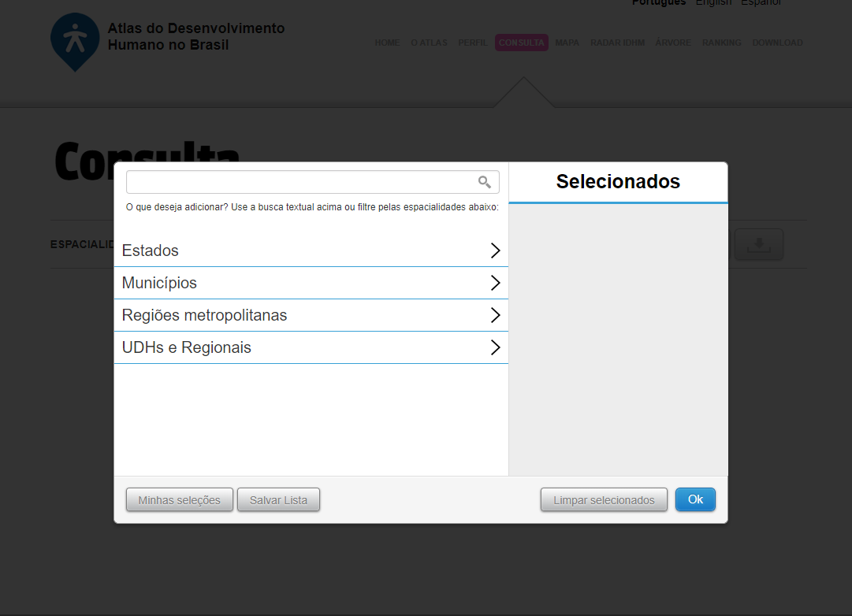Open the Regiões metropolitanas list chevron

[x=495, y=315]
